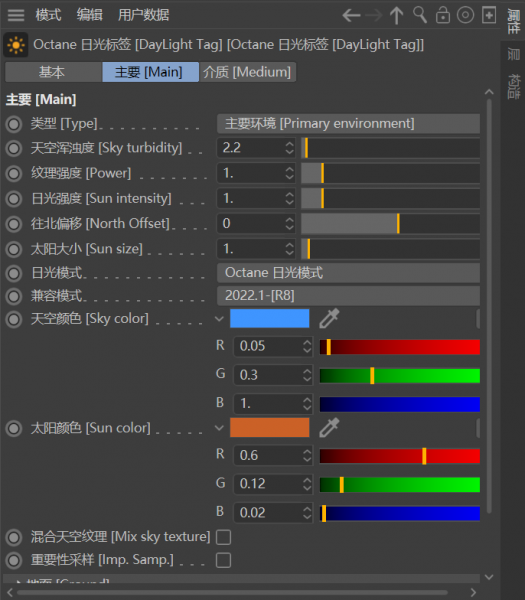Switch to the 基本 tab

tap(54, 72)
